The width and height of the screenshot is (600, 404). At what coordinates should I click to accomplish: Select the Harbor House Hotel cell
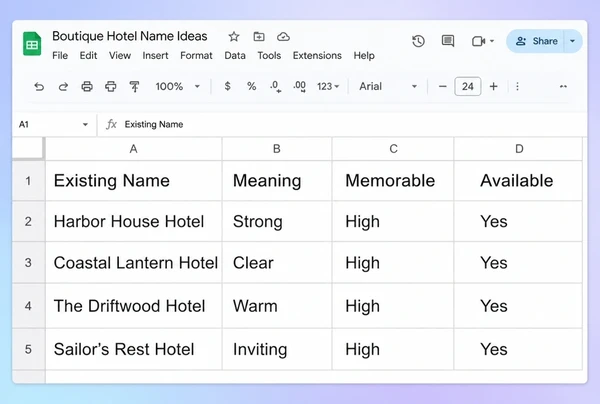point(134,222)
